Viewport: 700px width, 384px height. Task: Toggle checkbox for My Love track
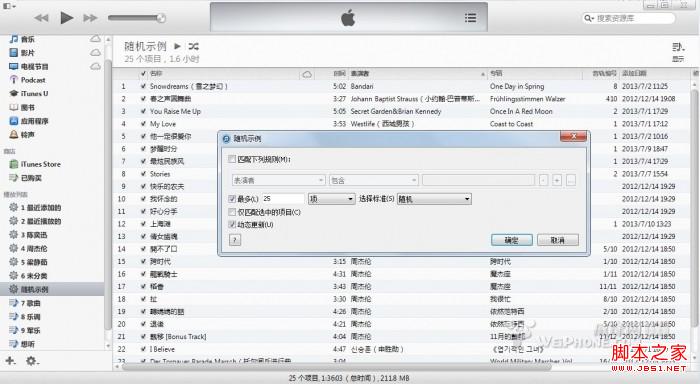(x=143, y=124)
